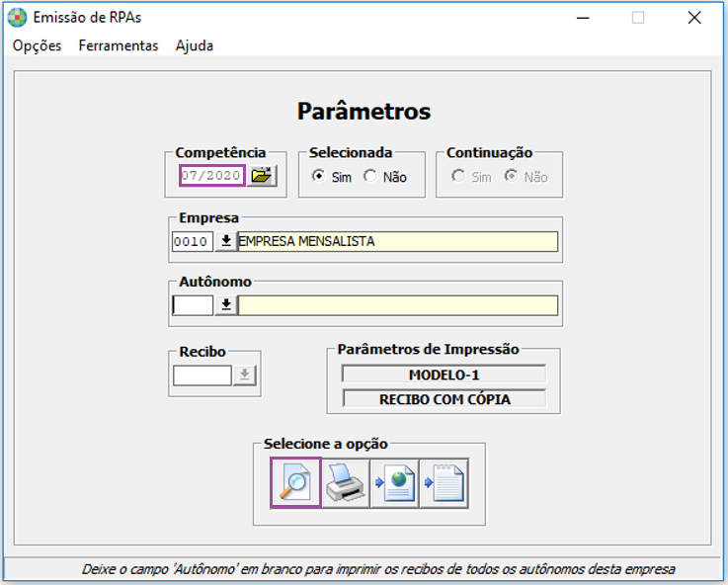The height and width of the screenshot is (585, 728).
Task: Open the Recibo lookup dropdown arrow
Action: click(x=245, y=376)
